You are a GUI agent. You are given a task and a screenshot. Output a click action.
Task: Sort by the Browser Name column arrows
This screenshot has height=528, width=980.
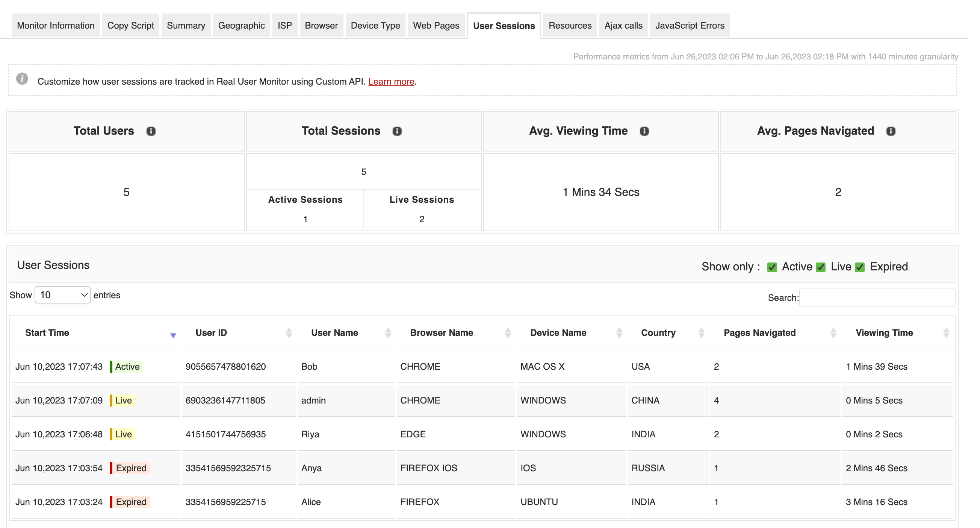(508, 333)
